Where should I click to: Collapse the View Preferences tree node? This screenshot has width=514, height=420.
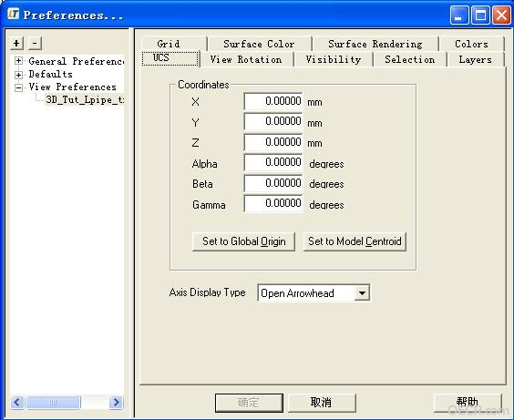19,87
